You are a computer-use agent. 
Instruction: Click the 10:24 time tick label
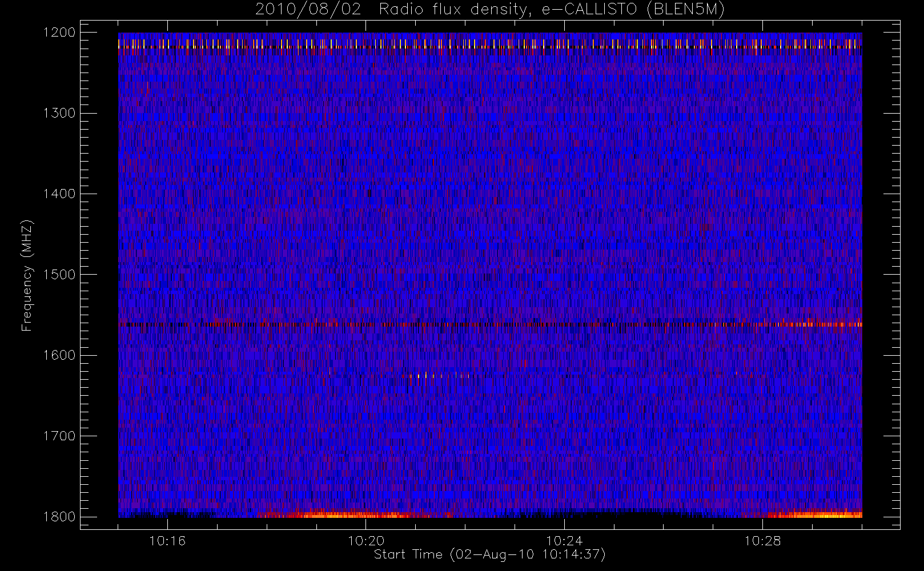564,541
